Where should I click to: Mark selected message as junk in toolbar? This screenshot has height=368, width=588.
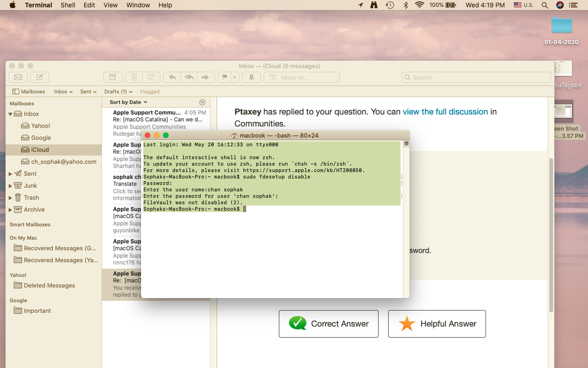pos(151,77)
